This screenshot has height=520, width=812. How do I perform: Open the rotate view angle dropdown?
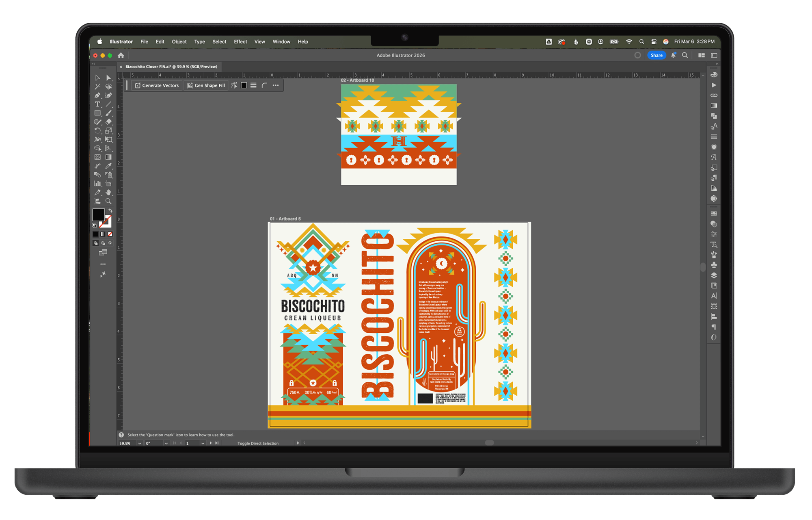click(166, 443)
